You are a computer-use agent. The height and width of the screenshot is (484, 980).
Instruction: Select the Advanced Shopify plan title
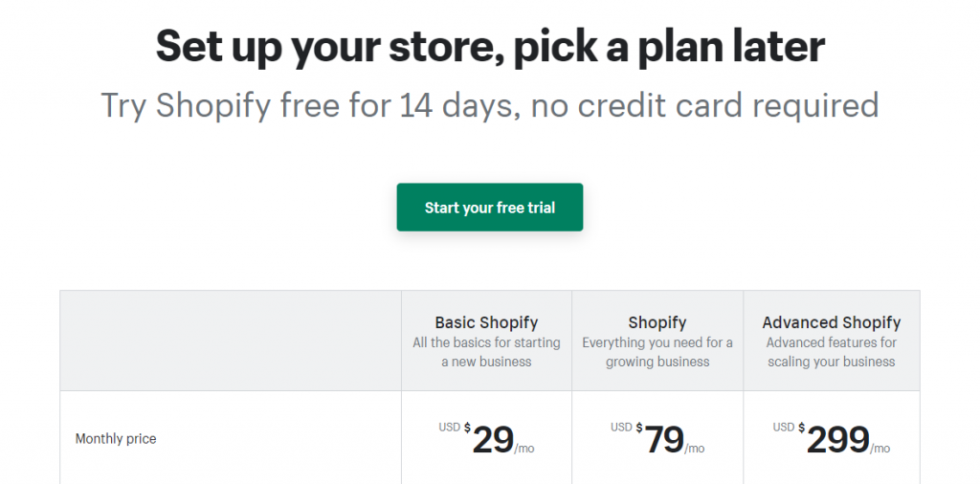pos(831,322)
